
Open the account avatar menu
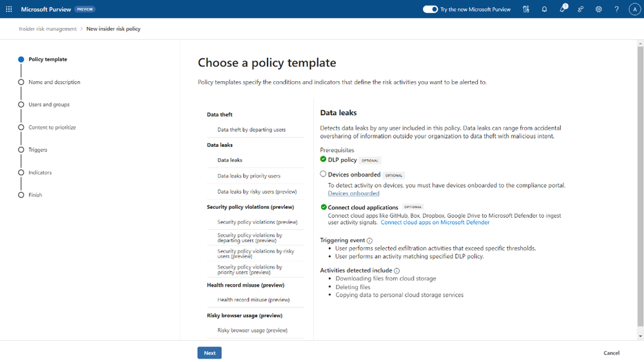(634, 9)
